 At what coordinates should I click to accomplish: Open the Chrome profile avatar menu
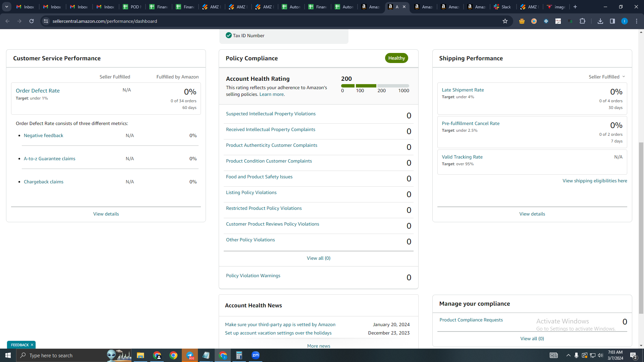625,21
